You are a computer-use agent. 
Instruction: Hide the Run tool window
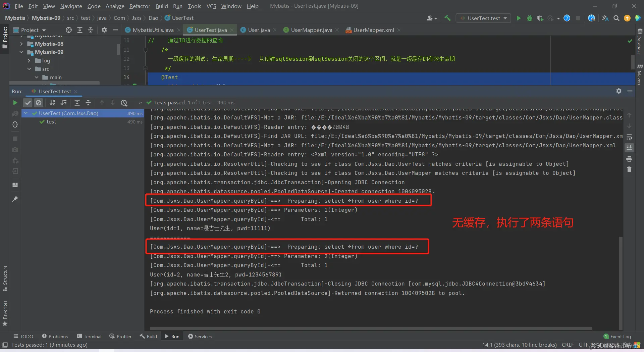click(630, 91)
